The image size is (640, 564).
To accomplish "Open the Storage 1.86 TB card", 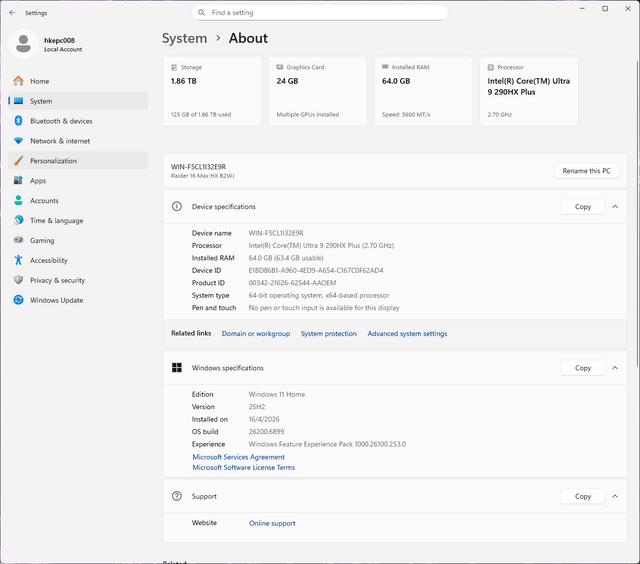I will (x=212, y=91).
